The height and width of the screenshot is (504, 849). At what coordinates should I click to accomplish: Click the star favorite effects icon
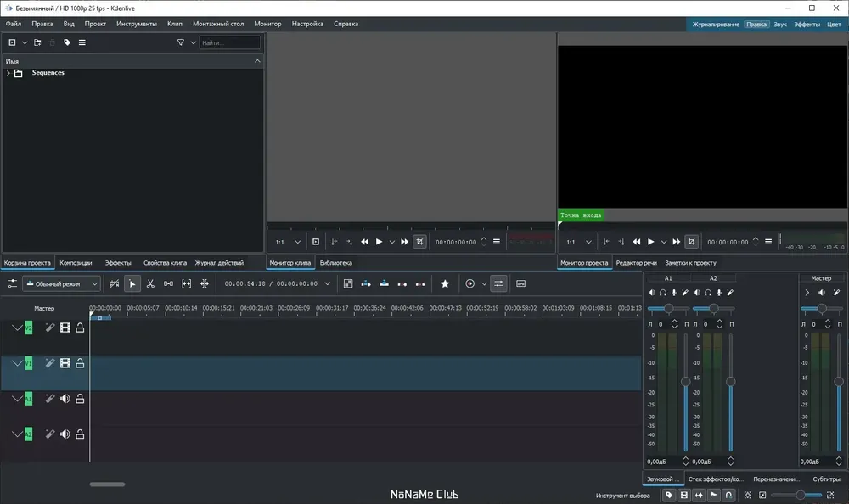[x=444, y=283]
